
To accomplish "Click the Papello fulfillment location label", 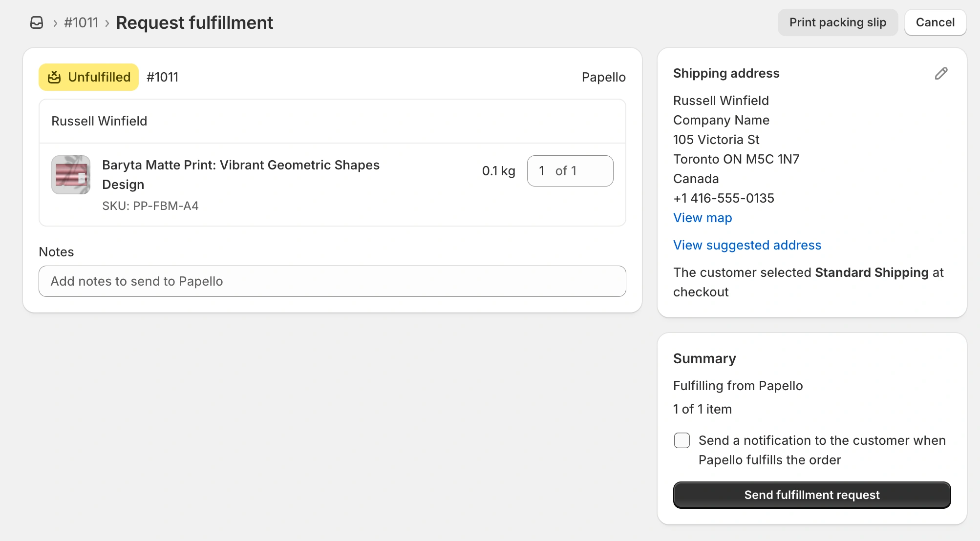I will tap(603, 77).
